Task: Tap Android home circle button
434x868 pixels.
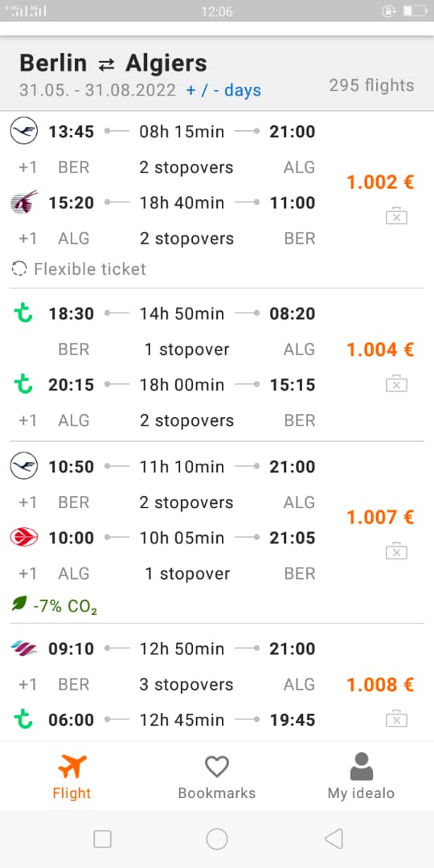Action: (x=217, y=838)
